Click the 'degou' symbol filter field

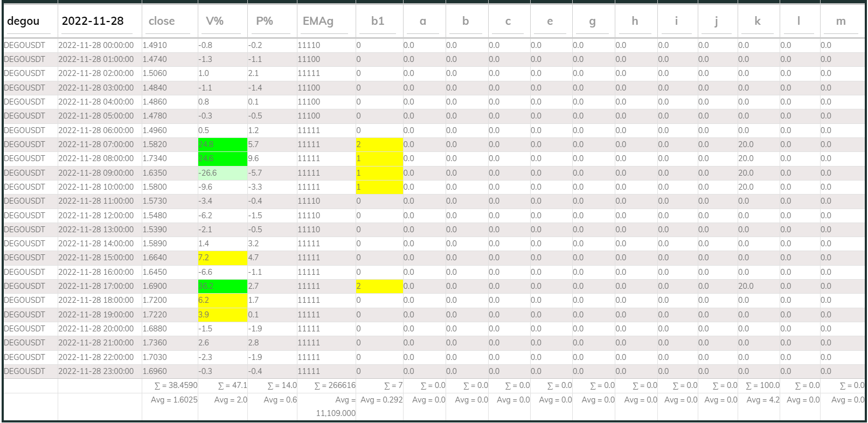pos(30,22)
